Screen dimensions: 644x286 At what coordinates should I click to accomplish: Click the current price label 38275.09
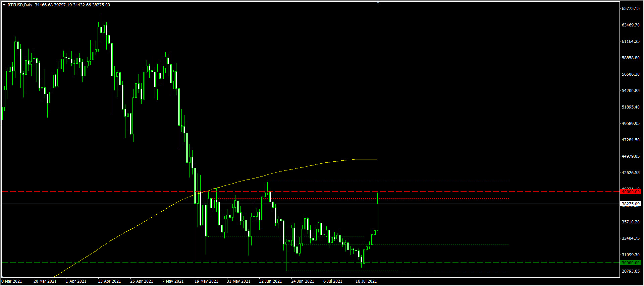click(631, 204)
